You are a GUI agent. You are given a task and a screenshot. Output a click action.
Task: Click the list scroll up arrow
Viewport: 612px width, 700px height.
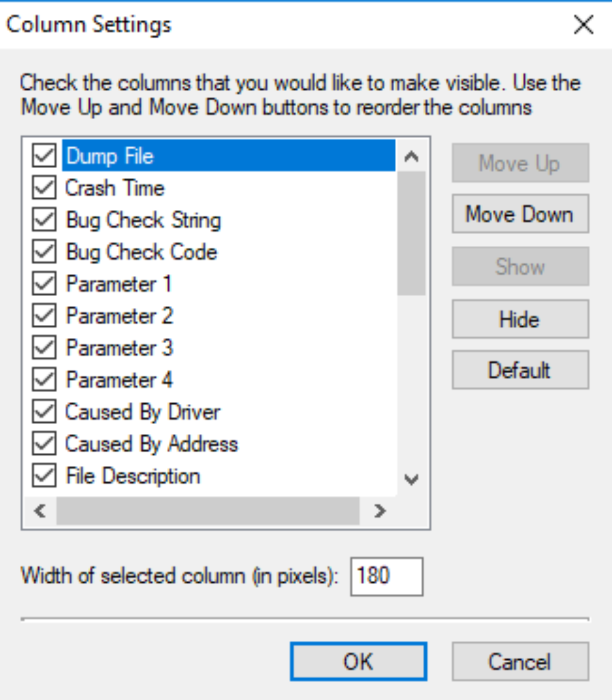click(x=411, y=157)
